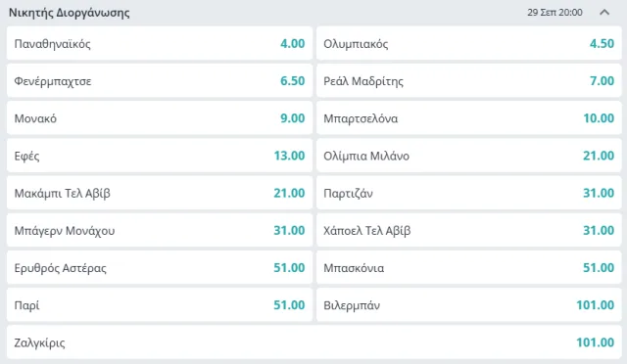The image size is (627, 364).
Task: Pick Μπασκόνια odds 51.00
Action: pyautogui.click(x=468, y=268)
